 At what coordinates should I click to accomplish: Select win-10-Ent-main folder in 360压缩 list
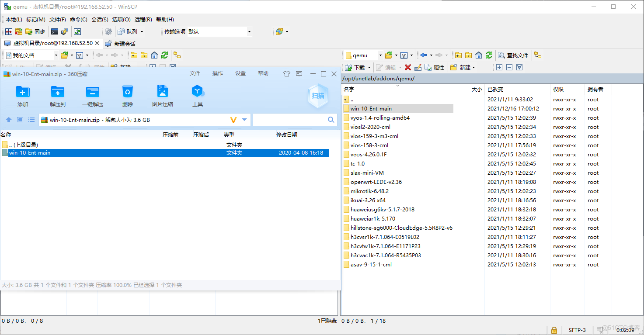(165, 153)
